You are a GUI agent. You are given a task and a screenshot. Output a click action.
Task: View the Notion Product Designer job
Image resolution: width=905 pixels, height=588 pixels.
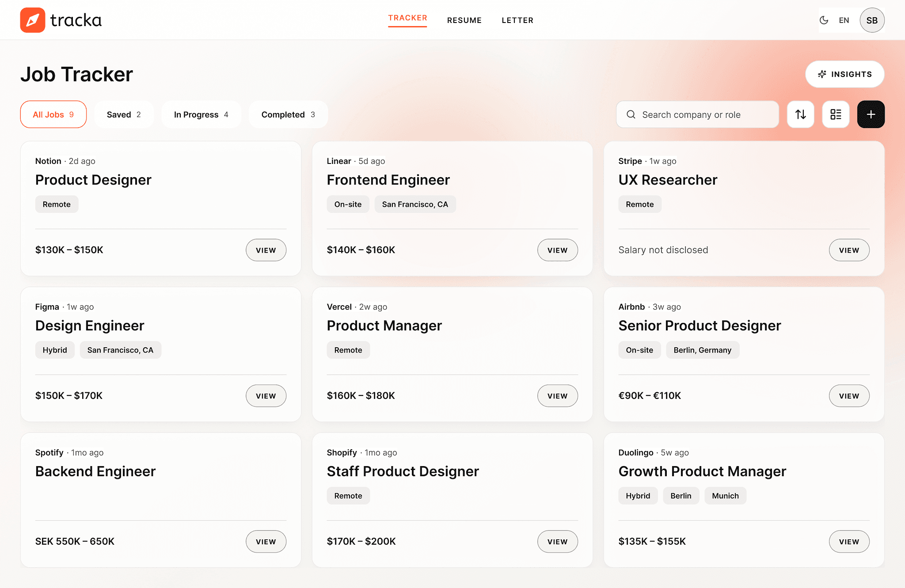(x=266, y=250)
